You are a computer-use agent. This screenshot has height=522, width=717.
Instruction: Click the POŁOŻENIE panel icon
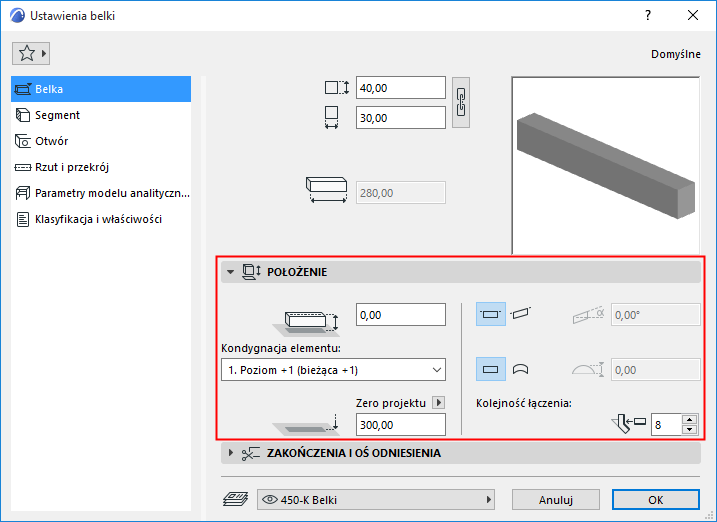click(251, 272)
